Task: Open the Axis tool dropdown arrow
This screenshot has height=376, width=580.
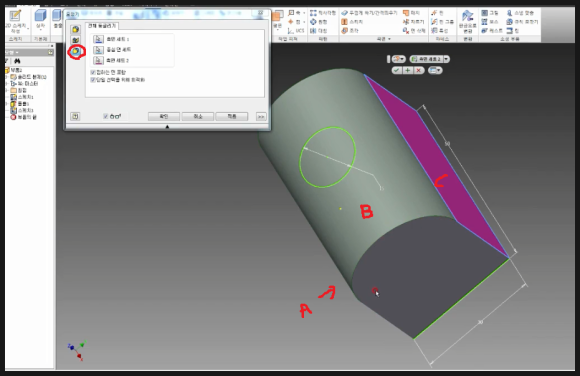Action: click(304, 13)
